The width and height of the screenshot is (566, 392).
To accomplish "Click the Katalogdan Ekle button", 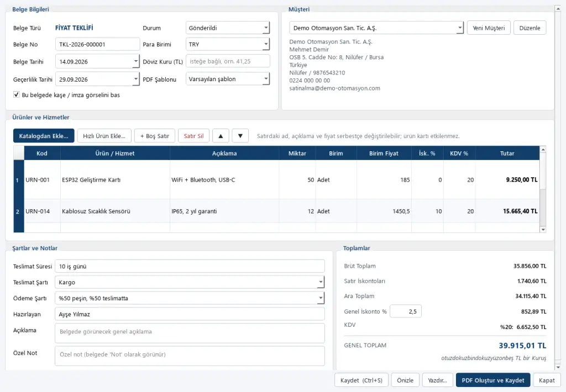I will pyautogui.click(x=44, y=136).
